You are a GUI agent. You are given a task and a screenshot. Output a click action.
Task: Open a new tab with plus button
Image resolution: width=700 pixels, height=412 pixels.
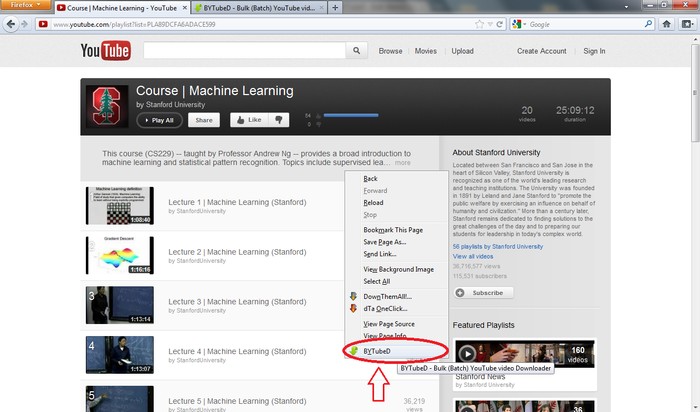pos(335,8)
